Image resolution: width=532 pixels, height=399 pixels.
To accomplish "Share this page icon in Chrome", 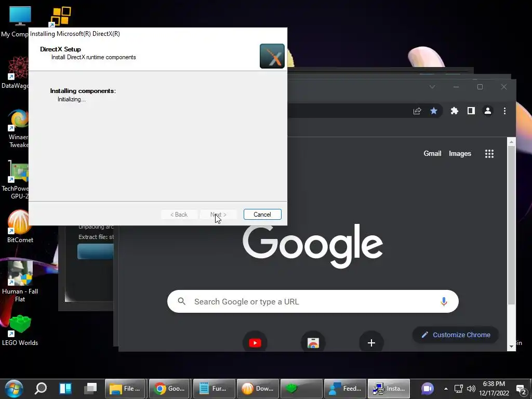I will 417,111.
